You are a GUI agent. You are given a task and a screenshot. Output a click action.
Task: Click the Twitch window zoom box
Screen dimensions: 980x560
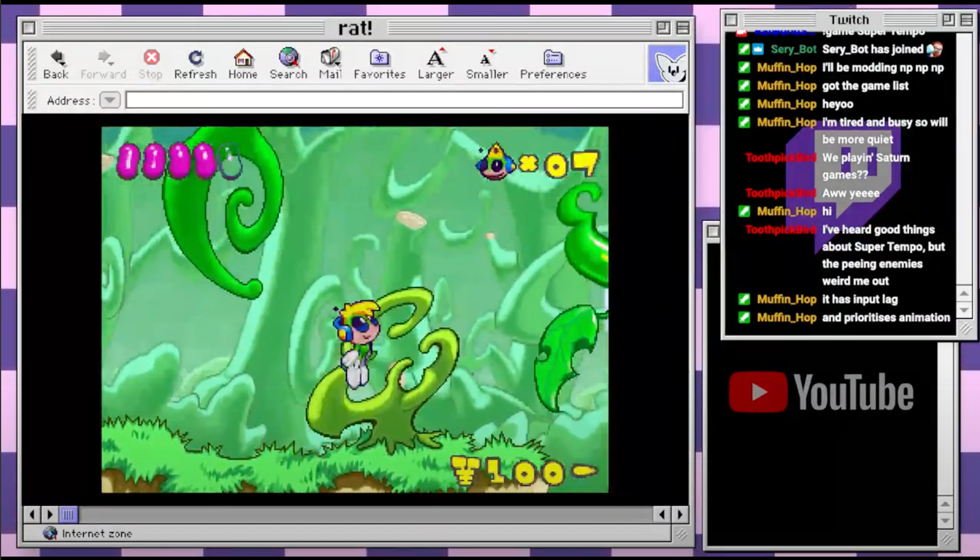coord(949,20)
